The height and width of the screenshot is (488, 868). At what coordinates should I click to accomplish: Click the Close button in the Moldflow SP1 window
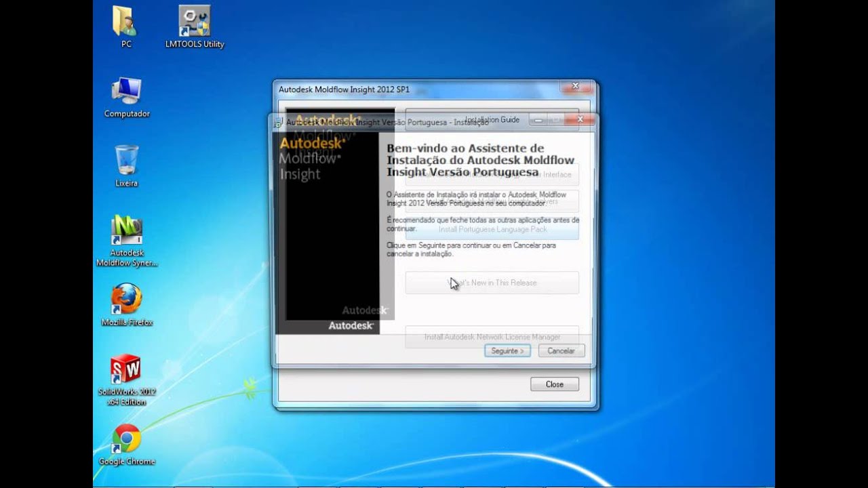[x=555, y=384]
